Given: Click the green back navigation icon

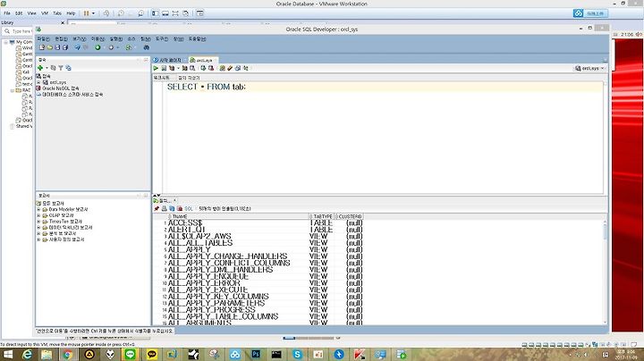Looking at the screenshot, I should point(97,47).
